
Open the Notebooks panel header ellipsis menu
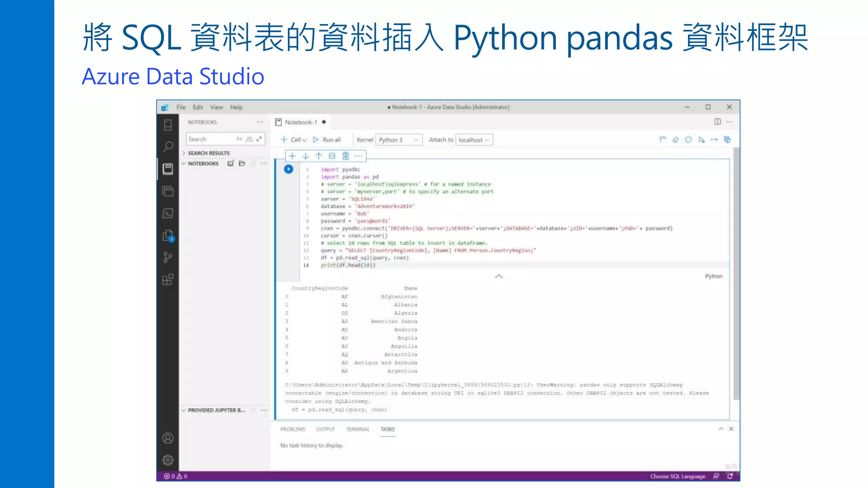click(x=260, y=122)
